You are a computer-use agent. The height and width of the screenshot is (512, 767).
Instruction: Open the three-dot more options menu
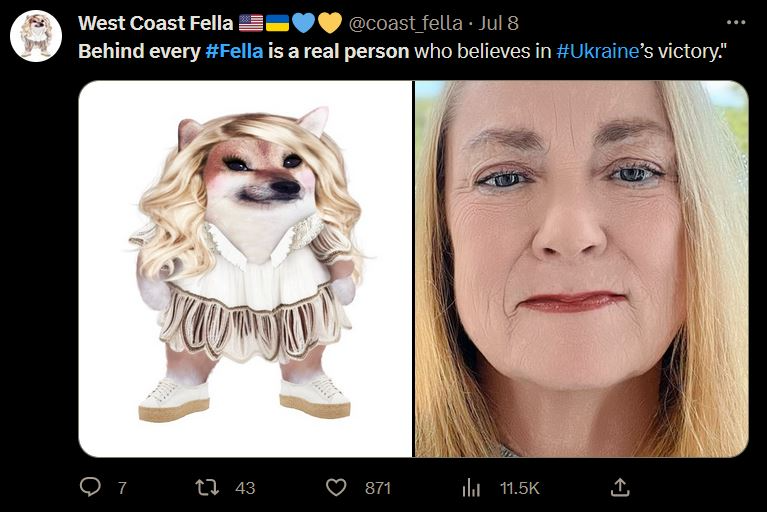pos(736,22)
